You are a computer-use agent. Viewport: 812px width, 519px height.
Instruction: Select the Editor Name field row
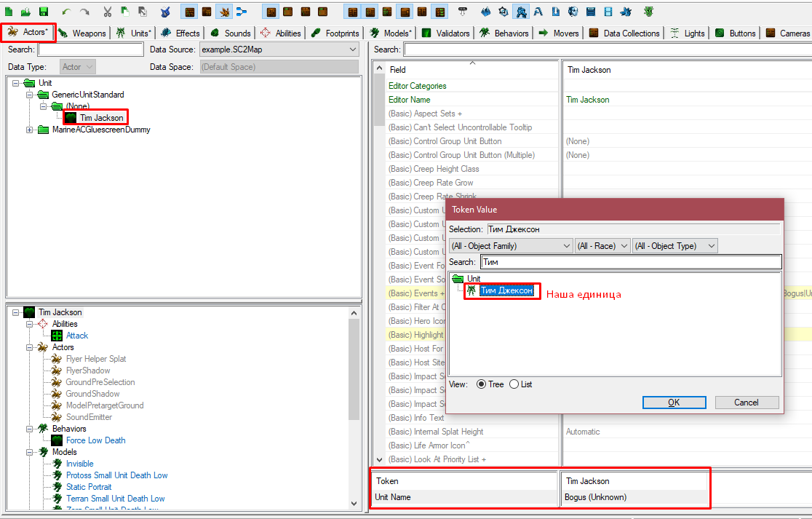pyautogui.click(x=472, y=100)
